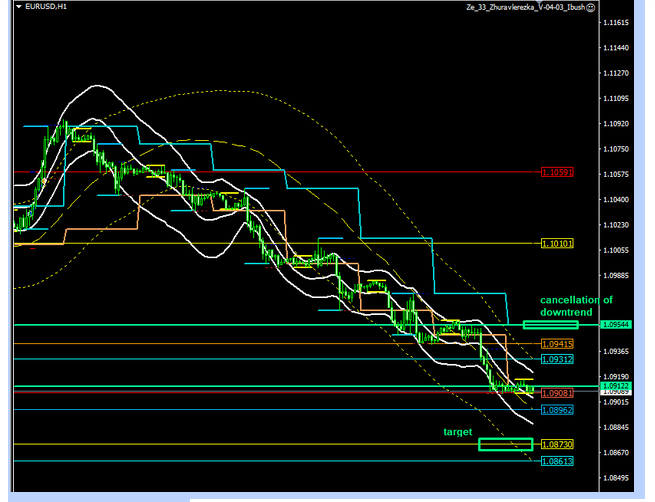Click the yellow 1.08730 target level label
Viewport: 655px width, 502px height.
556,444
